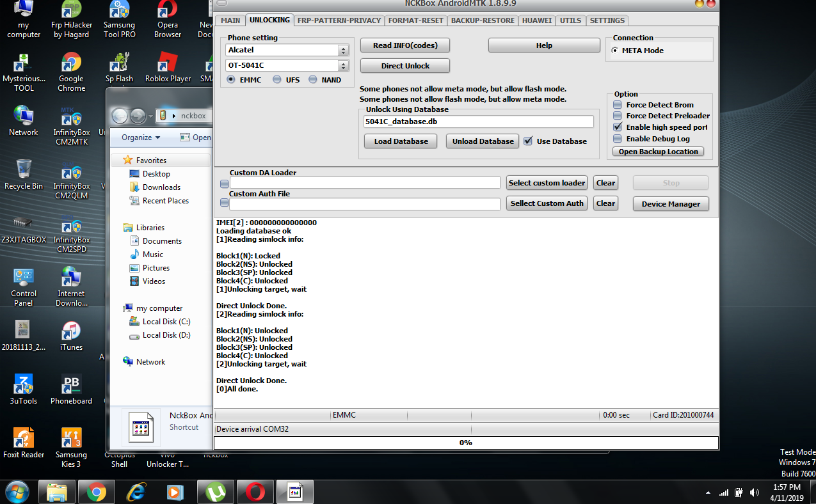
Task: Open Device Manager button
Action: click(x=671, y=204)
